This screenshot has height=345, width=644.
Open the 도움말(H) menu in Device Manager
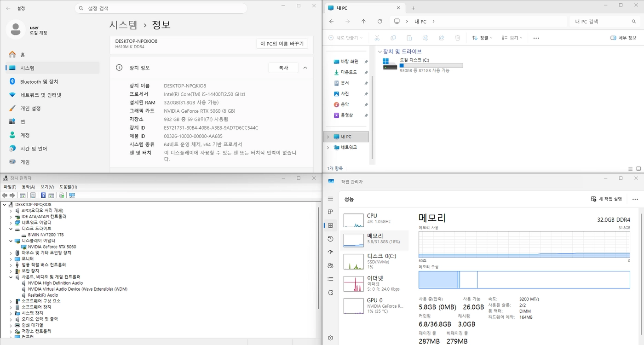click(x=68, y=187)
